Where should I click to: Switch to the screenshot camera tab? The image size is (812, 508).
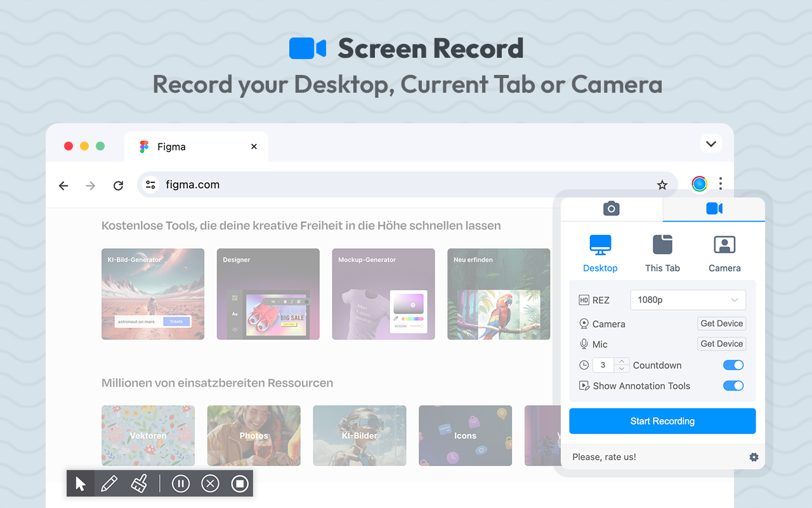(611, 208)
